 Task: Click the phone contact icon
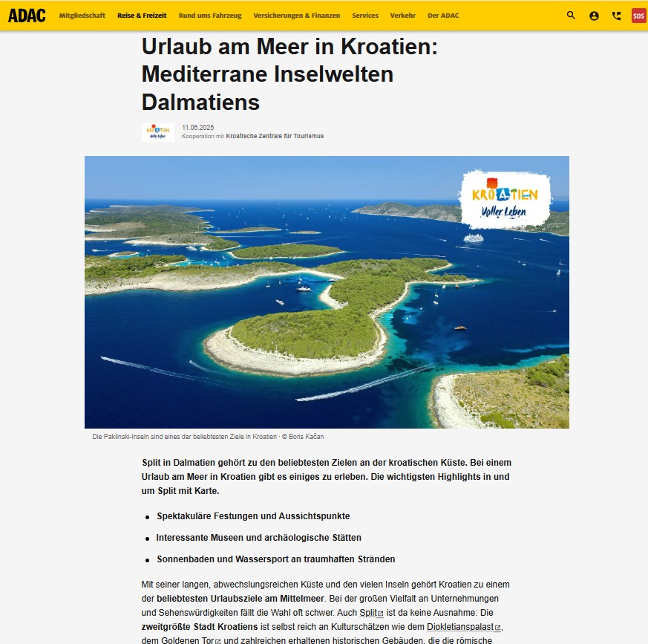(x=616, y=16)
